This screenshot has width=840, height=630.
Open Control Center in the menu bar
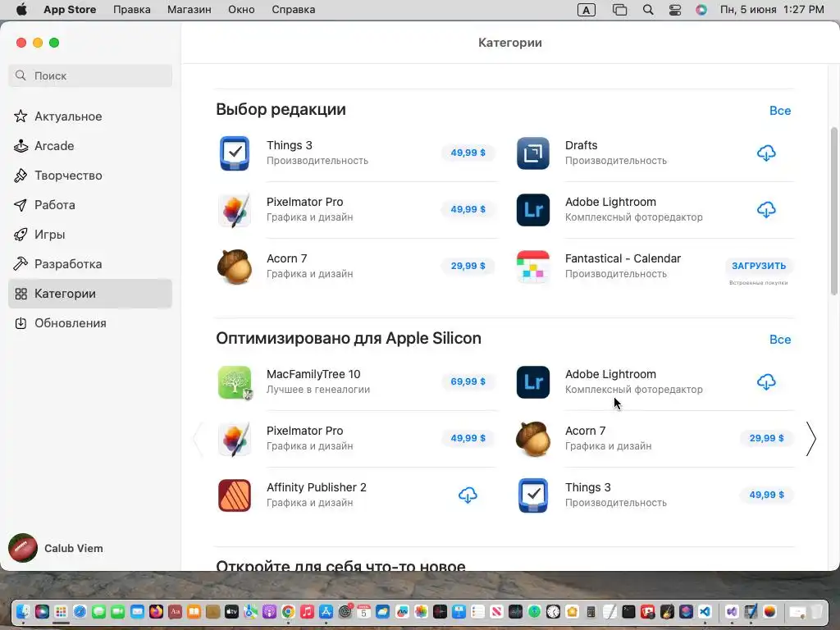[675, 10]
